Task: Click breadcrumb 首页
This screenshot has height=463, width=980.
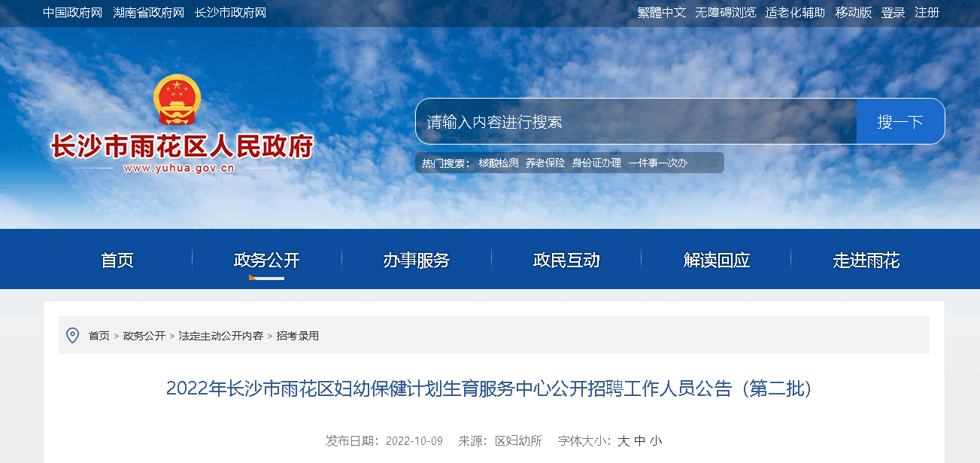Action: [x=99, y=336]
